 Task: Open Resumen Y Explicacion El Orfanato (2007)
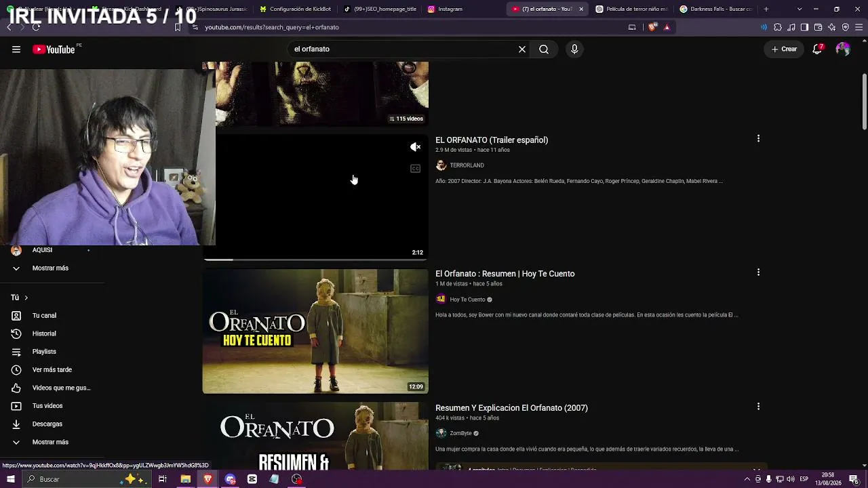coord(511,408)
